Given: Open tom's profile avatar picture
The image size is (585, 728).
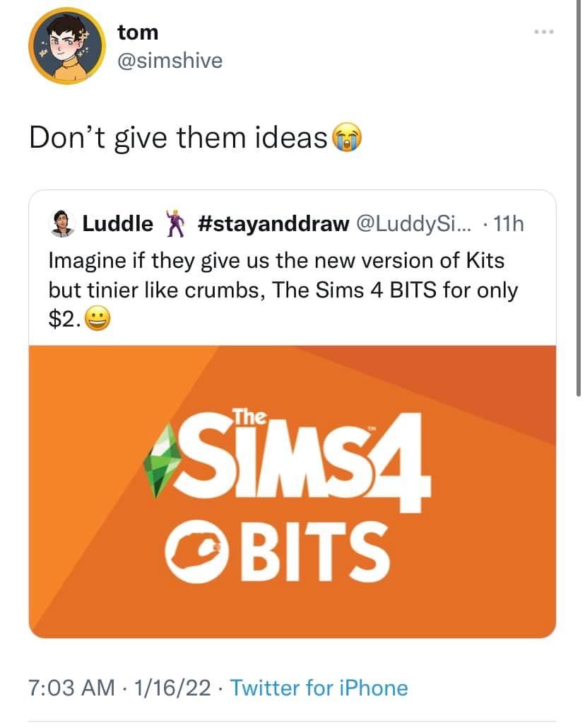Looking at the screenshot, I should (x=67, y=46).
